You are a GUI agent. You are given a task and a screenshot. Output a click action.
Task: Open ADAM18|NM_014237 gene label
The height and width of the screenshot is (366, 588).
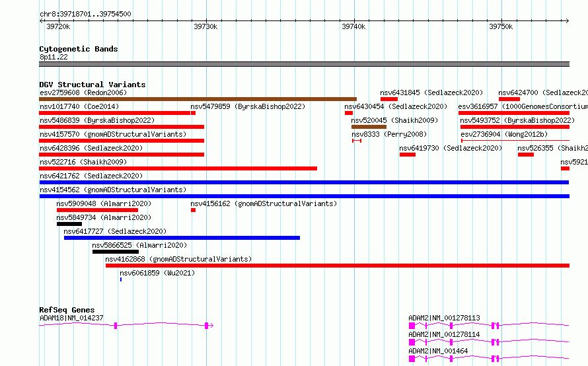click(71, 318)
